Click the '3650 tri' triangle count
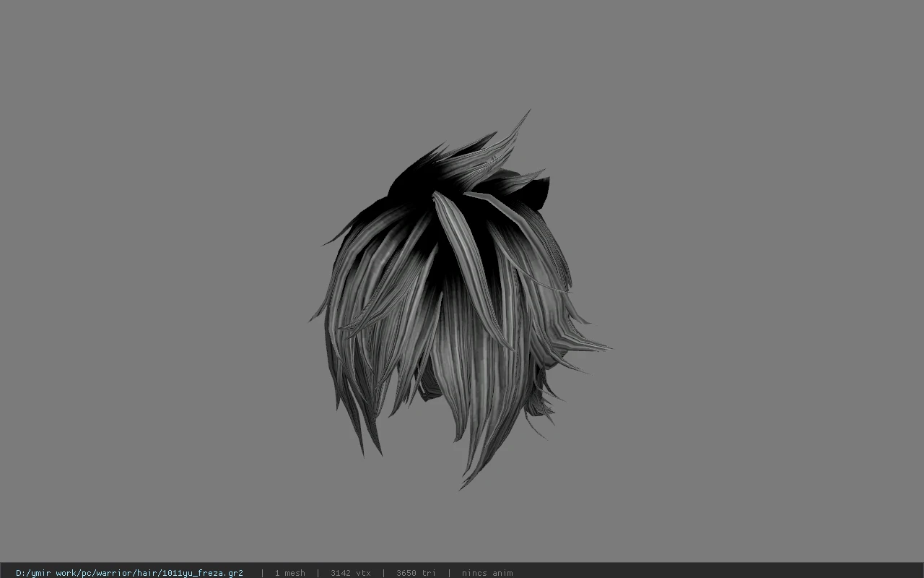 pos(416,573)
